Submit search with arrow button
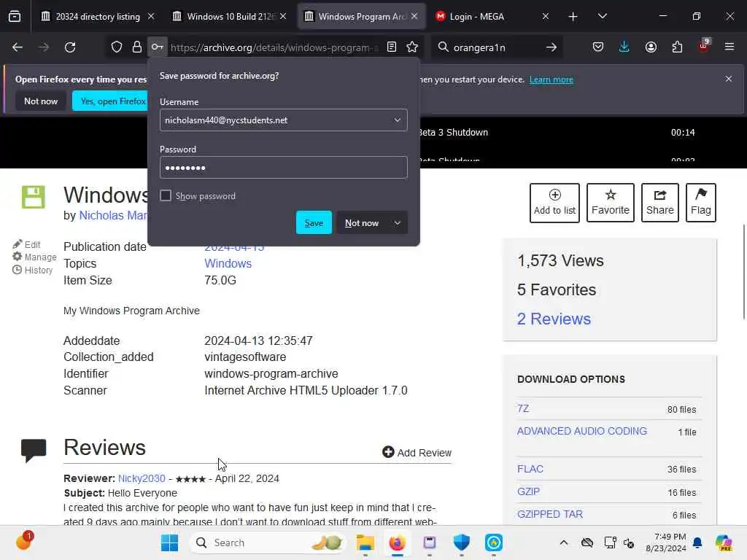Screen dimensions: 747x560 point(551,47)
